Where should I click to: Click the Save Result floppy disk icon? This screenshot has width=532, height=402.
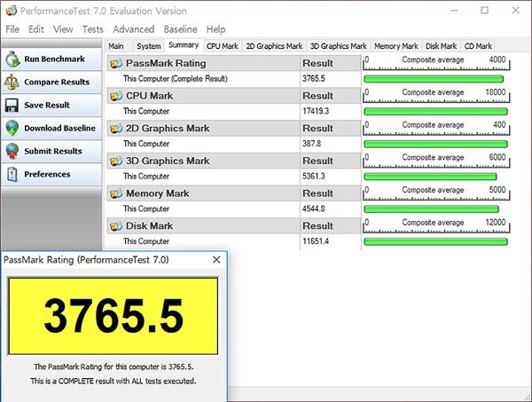(x=12, y=106)
